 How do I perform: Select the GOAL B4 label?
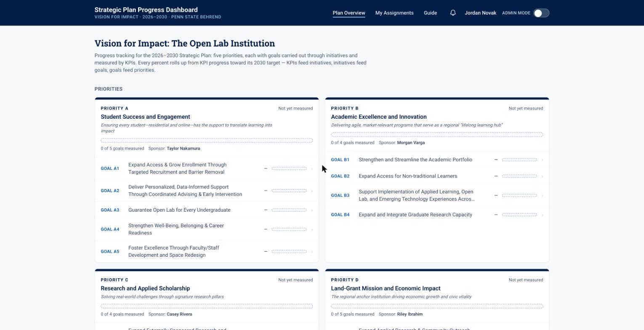340,215
